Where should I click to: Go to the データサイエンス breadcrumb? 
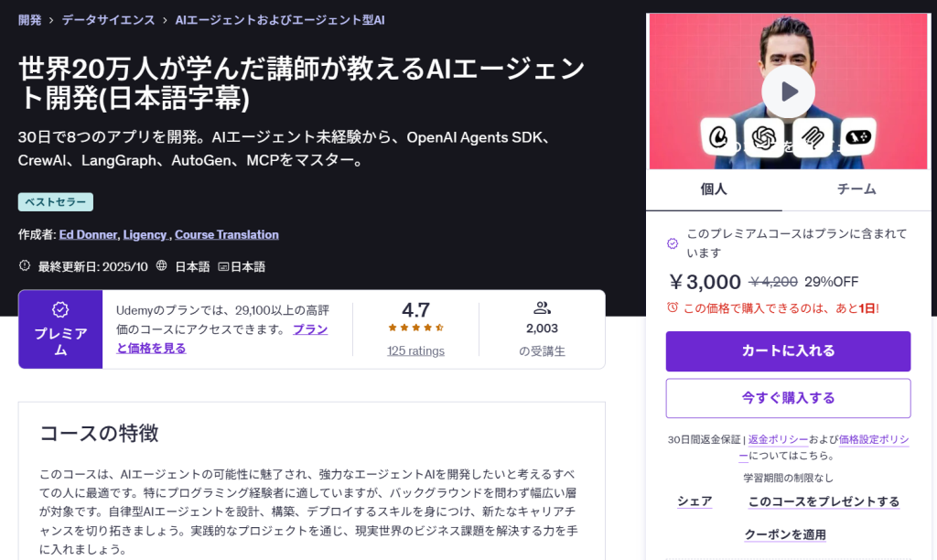tap(108, 19)
